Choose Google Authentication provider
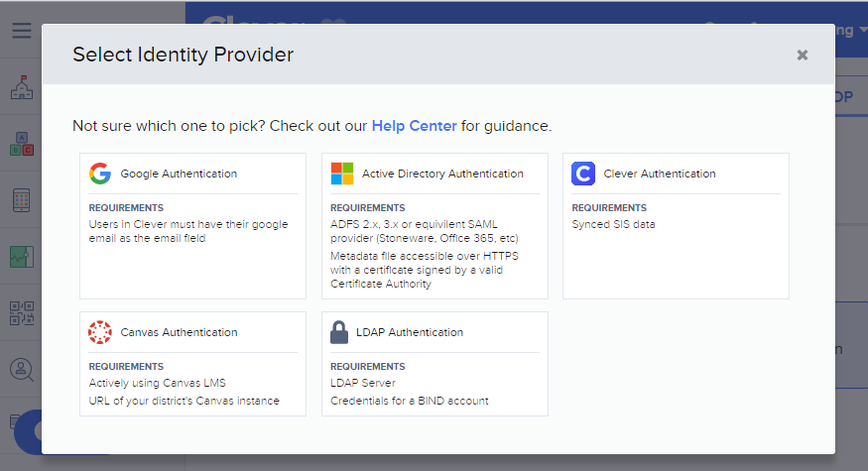This screenshot has height=471, width=868. [192, 226]
